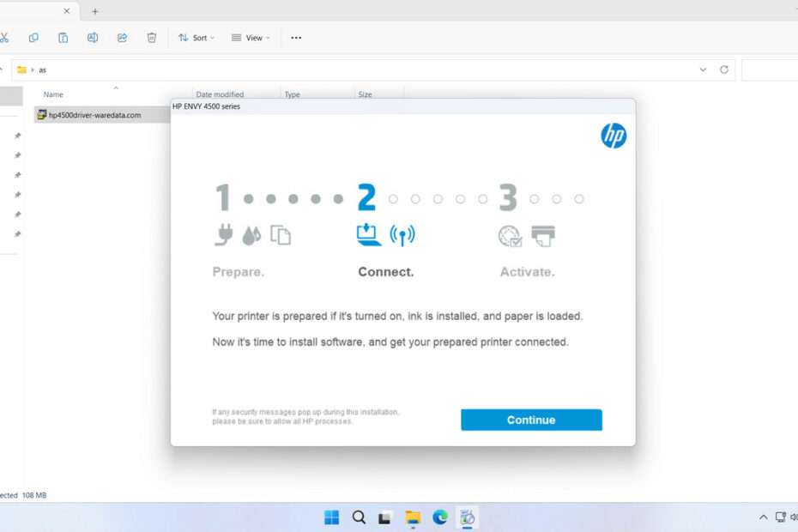
Task: Open the View dropdown menu
Action: click(x=250, y=38)
